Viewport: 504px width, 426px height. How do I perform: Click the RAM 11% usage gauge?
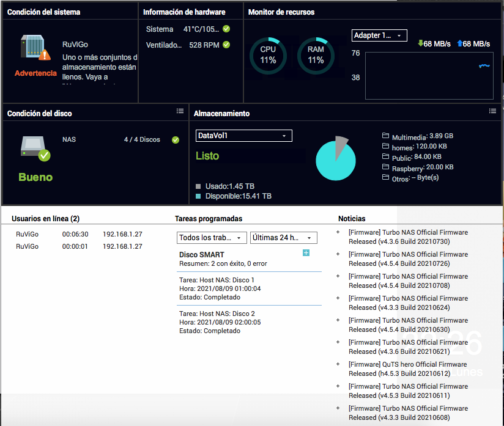coord(316,56)
